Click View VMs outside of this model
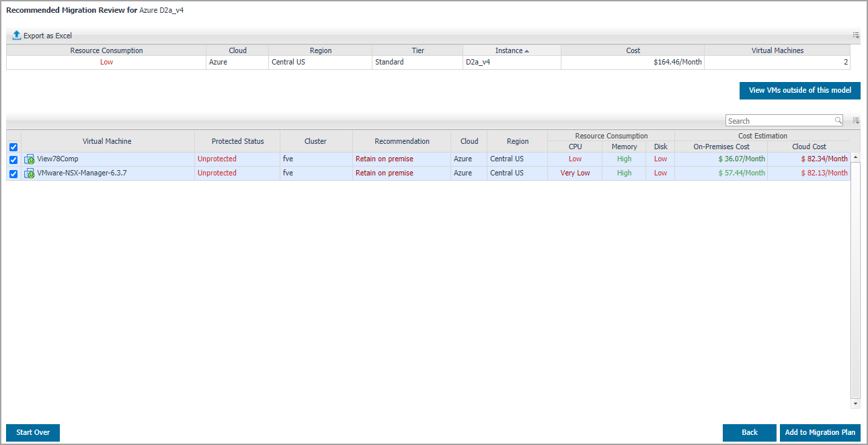Screen dimensions: 868x445 [799, 91]
